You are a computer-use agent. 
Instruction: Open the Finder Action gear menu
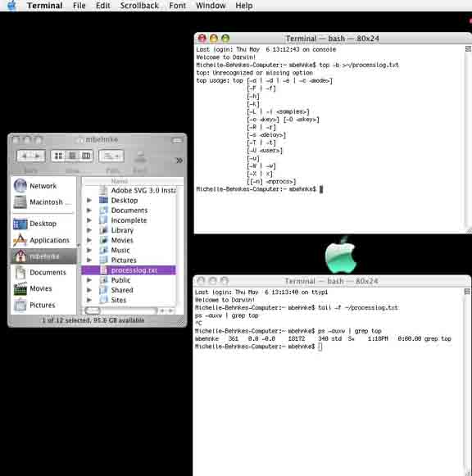pyautogui.click(x=111, y=156)
